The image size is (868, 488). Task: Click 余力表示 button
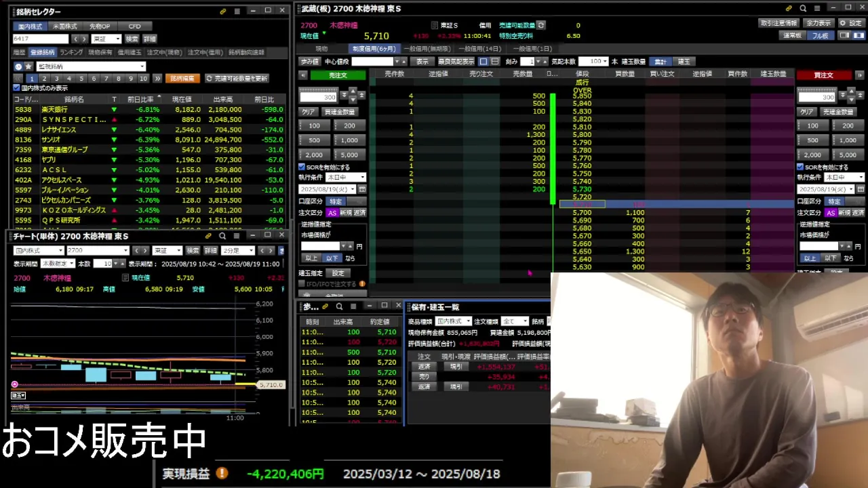coord(818,23)
